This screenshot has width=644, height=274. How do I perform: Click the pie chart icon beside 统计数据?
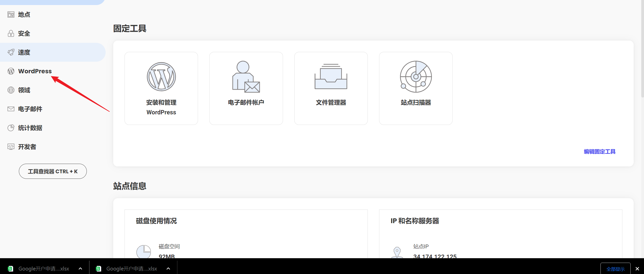click(11, 128)
